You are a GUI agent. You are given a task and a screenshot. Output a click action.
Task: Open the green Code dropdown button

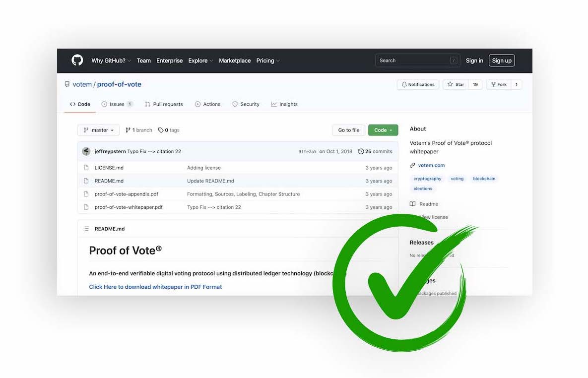pos(383,130)
